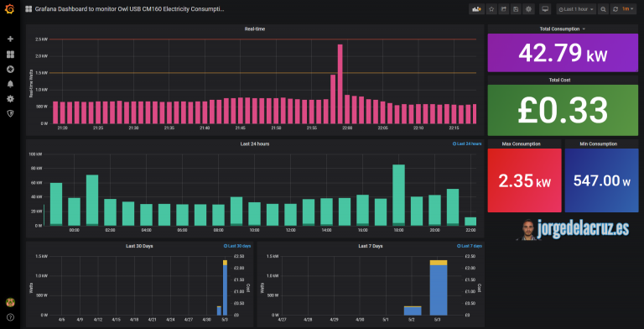Click the Grafana logo icon

pyautogui.click(x=10, y=9)
